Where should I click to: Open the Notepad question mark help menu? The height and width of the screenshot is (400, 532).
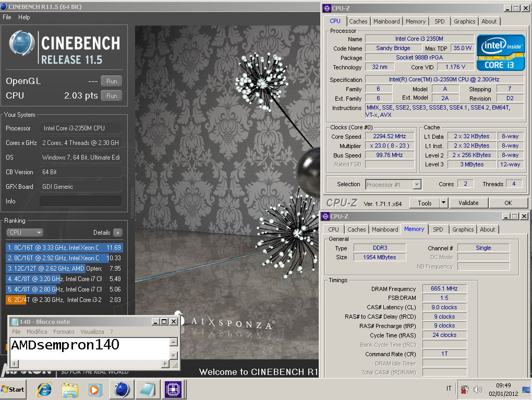click(x=111, y=332)
